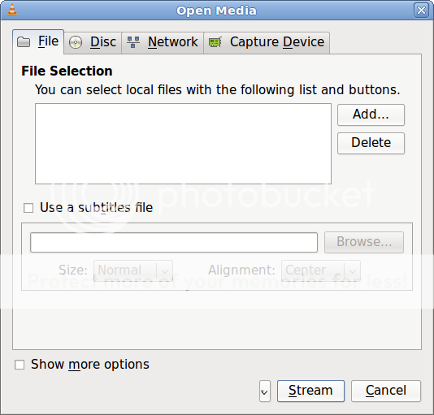Enable Use a subtitles file checkbox

coord(29,208)
